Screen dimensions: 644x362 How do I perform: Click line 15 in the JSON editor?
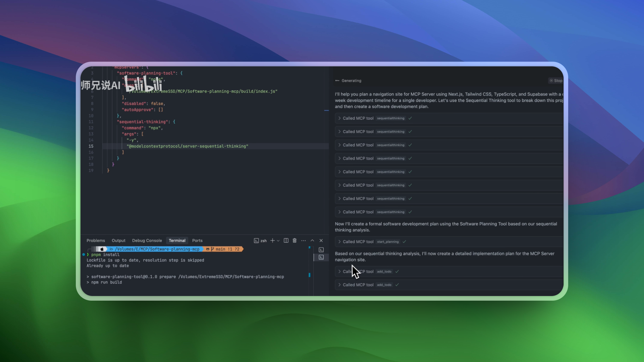click(187, 146)
